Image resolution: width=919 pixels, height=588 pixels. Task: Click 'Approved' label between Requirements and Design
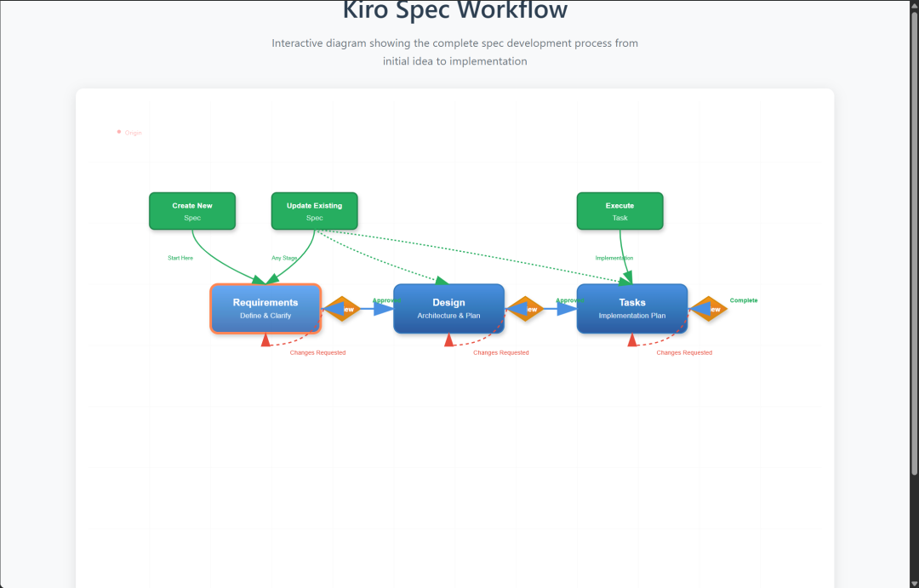coord(386,300)
